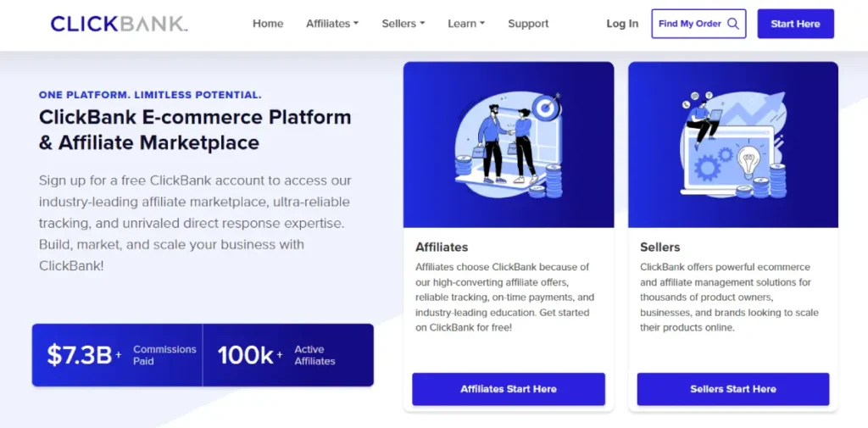Click the 'Sign up for a free ClickBank account' paragraph
Screen dimensions: 868x428
pyautogui.click(x=195, y=223)
